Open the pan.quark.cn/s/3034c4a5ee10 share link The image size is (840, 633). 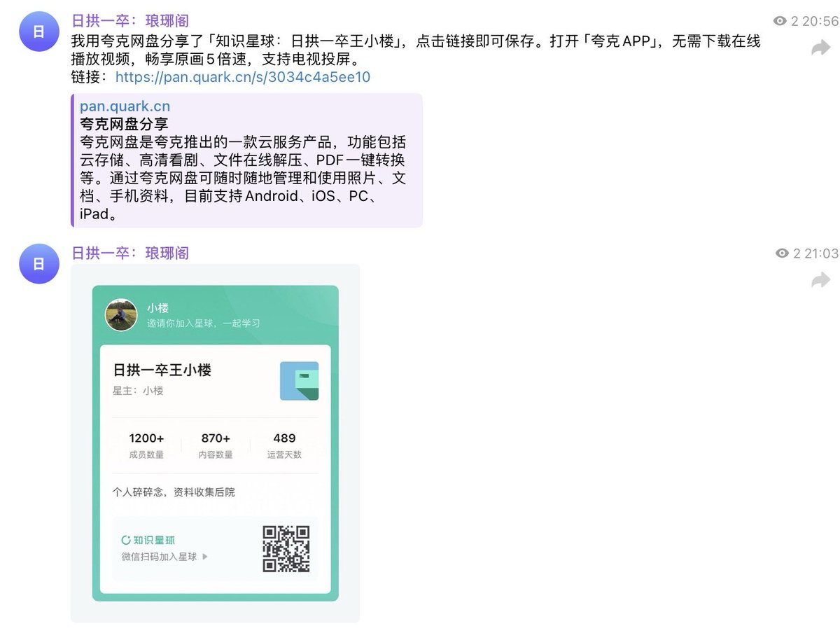click(x=243, y=77)
